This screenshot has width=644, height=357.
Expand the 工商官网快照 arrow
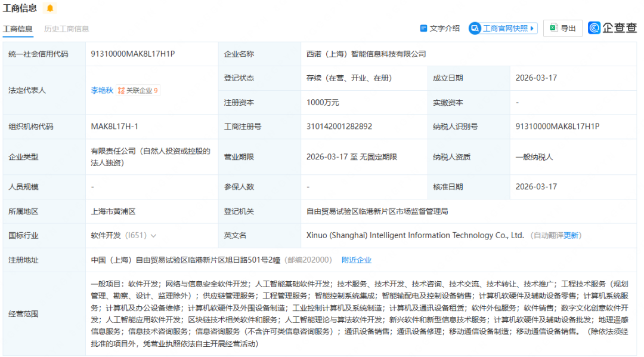point(532,28)
